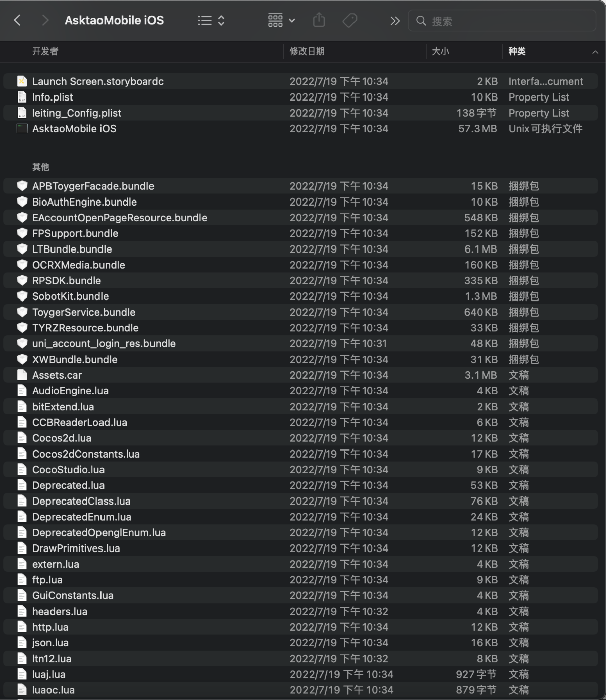Screen dimensions: 606x700
Task: Click the tag edit icon
Action: click(x=349, y=20)
